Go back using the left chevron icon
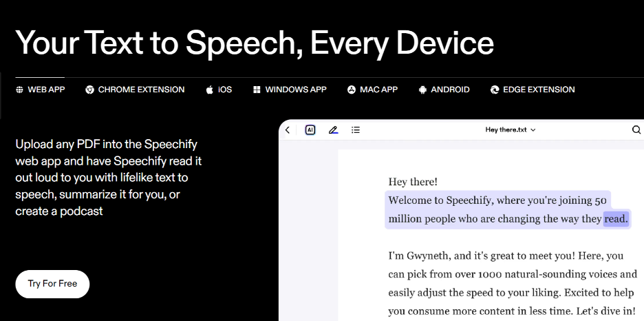This screenshot has height=321, width=644. pyautogui.click(x=288, y=130)
